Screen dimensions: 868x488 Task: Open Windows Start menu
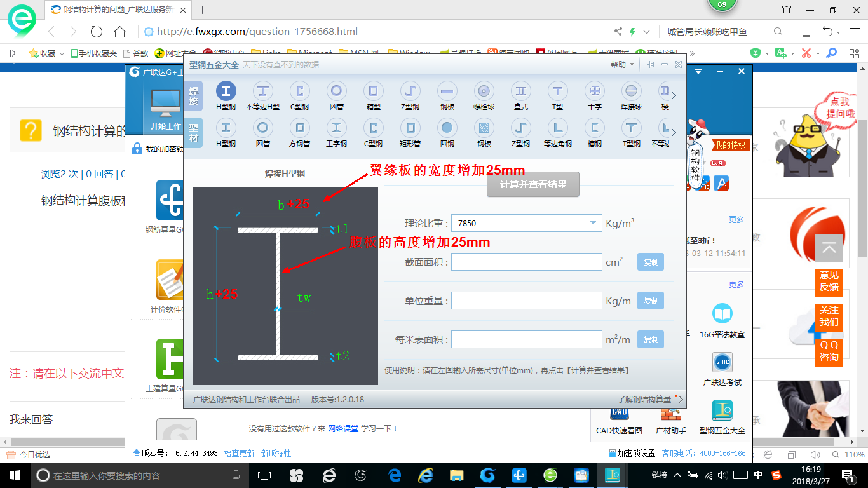(14, 475)
